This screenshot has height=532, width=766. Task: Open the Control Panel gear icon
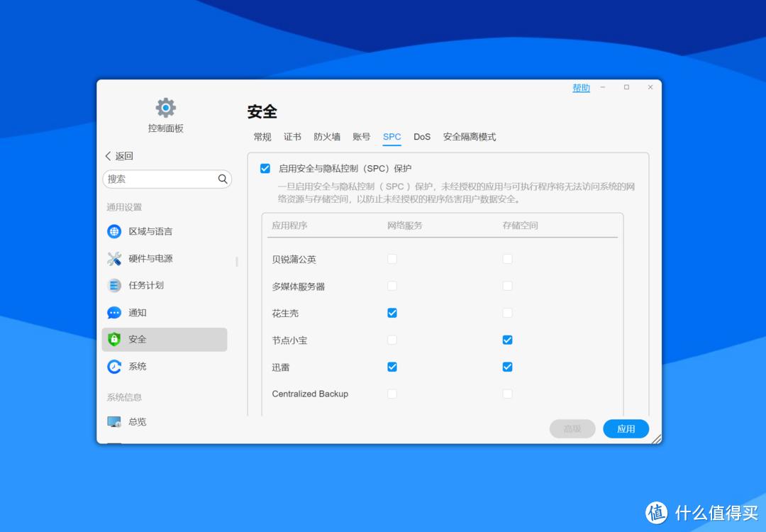pos(165,106)
